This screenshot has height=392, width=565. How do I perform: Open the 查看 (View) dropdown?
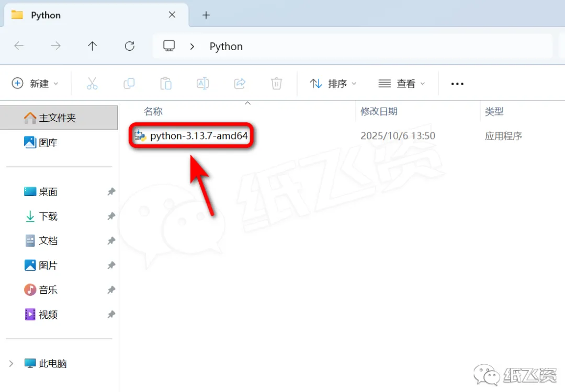[402, 84]
